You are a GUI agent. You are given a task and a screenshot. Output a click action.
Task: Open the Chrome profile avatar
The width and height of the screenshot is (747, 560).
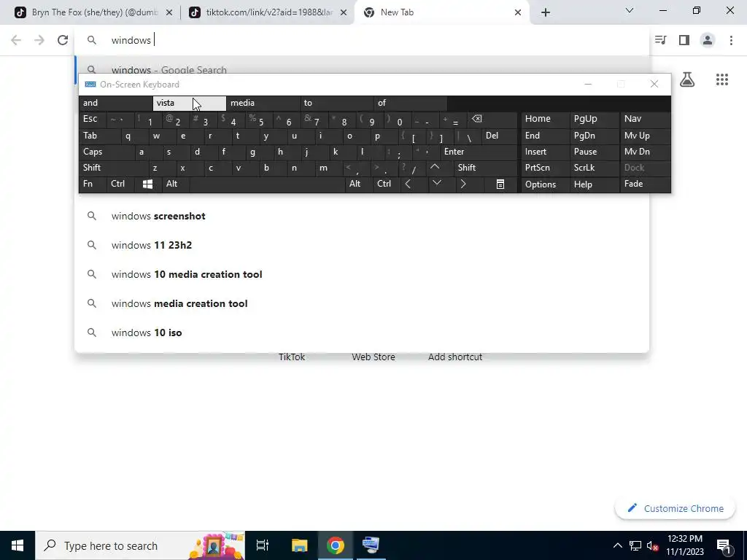[708, 40]
